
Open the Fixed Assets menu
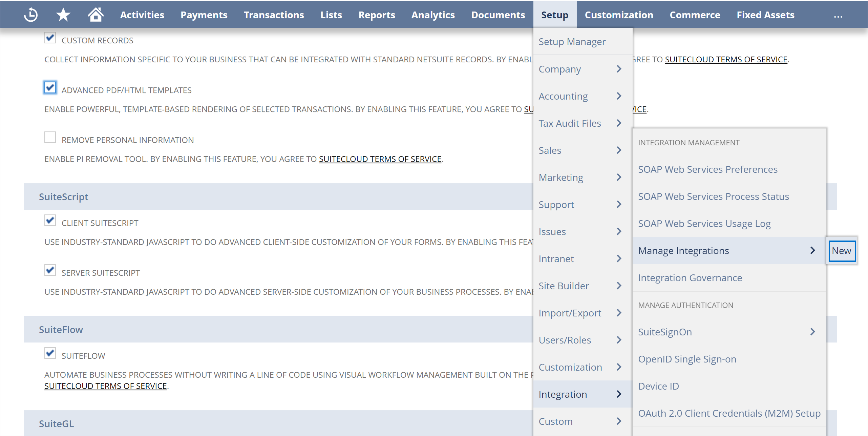pyautogui.click(x=765, y=15)
